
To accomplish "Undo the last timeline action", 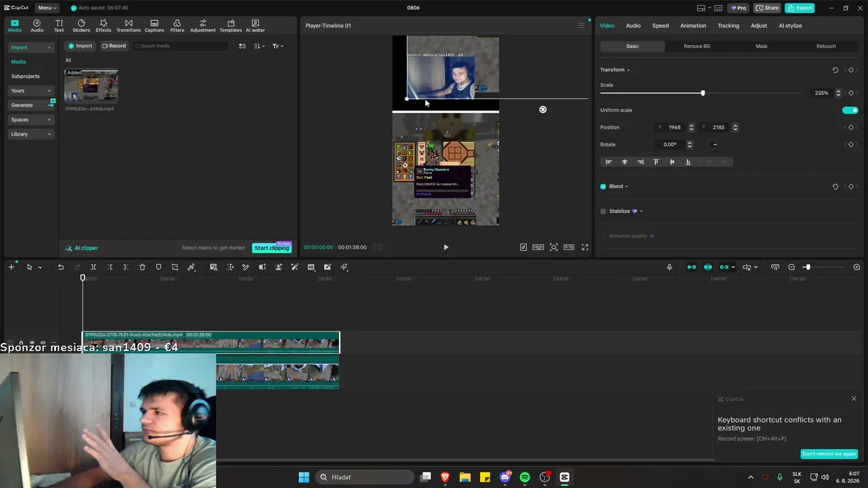I will point(60,267).
